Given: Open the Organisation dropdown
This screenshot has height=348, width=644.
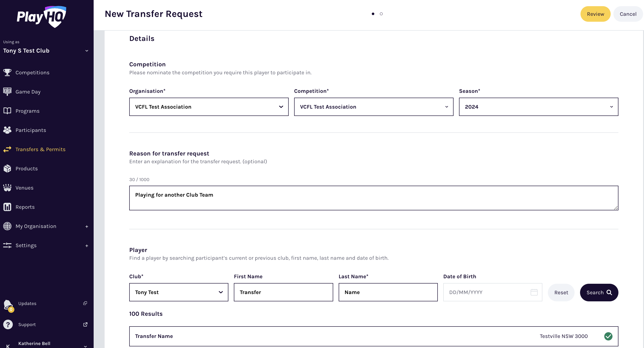Looking at the screenshot, I should pyautogui.click(x=209, y=107).
